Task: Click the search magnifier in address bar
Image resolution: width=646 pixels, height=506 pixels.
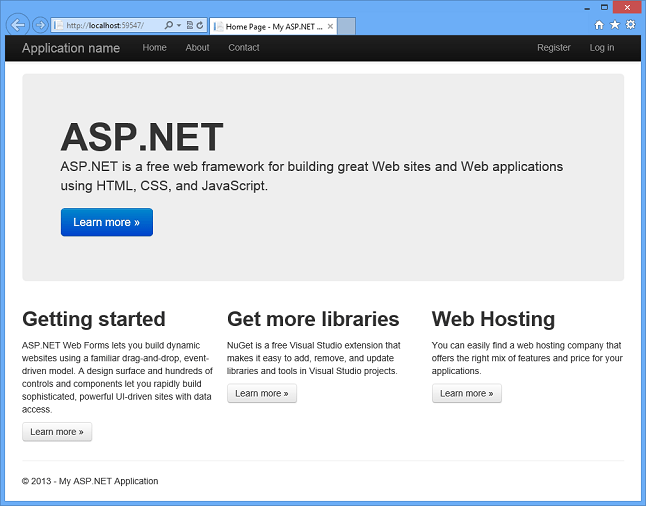Action: (x=168, y=24)
